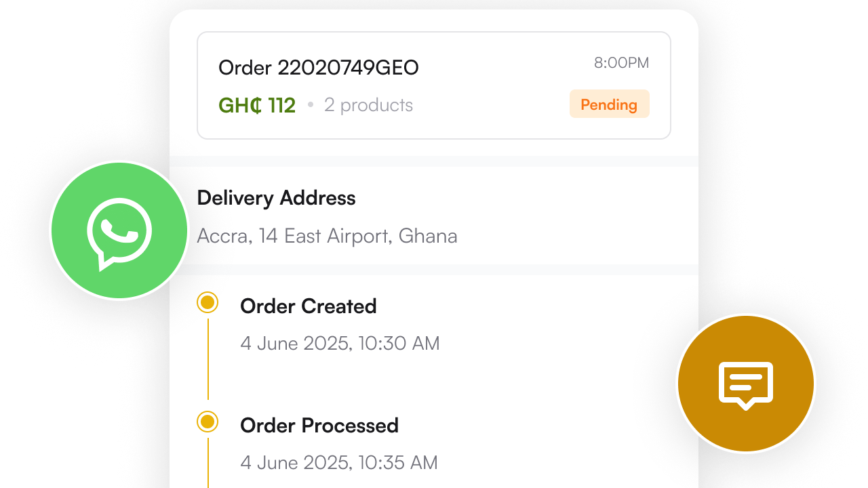Click the 8:00PM order timestamp
The width and height of the screenshot is (868, 488).
pos(621,63)
